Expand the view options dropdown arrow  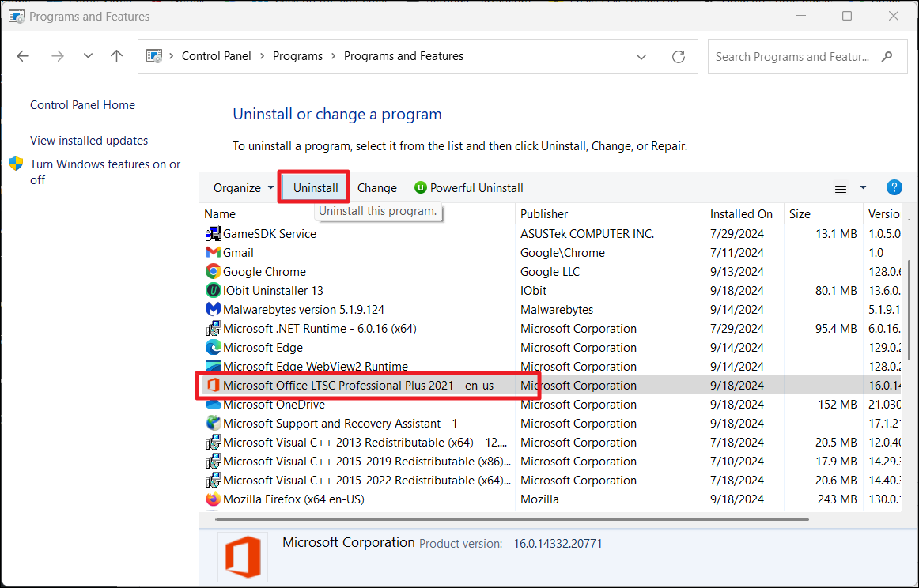[x=863, y=188]
